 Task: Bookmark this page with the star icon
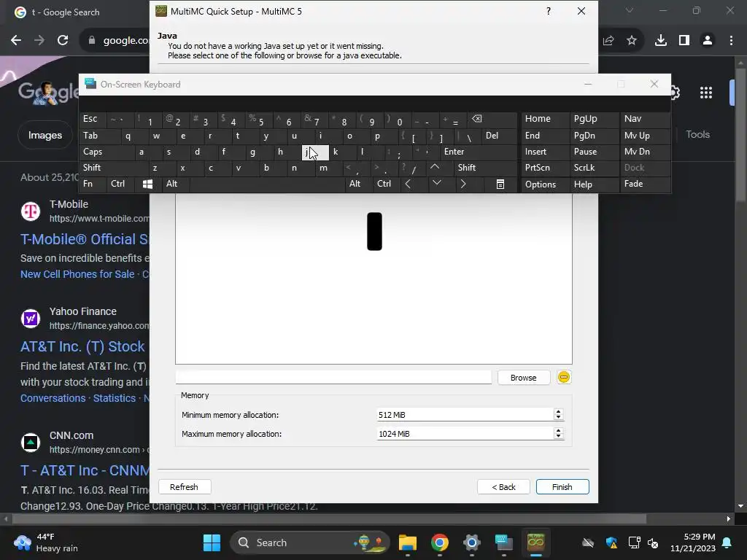coord(632,41)
